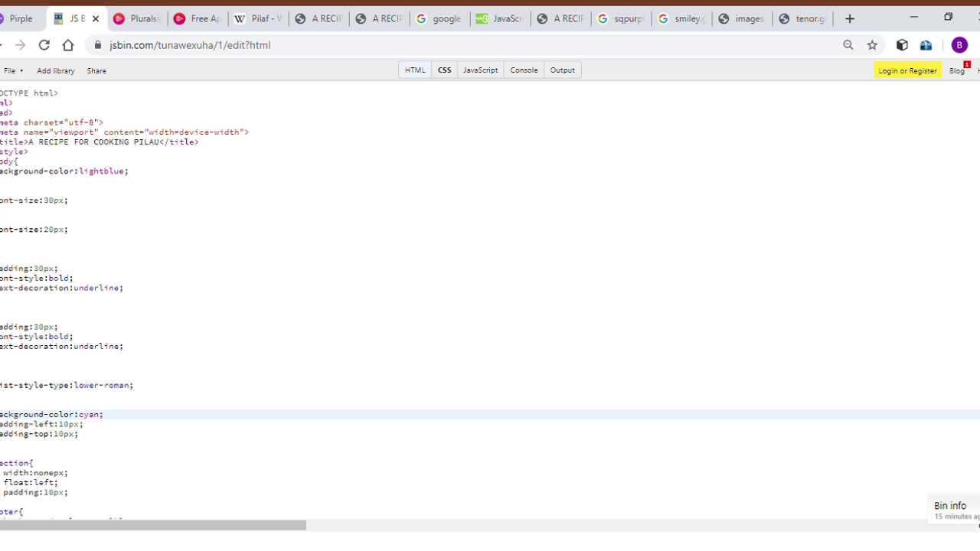Open the browser zoom magnifier icon
980x551 pixels.
pyautogui.click(x=848, y=45)
